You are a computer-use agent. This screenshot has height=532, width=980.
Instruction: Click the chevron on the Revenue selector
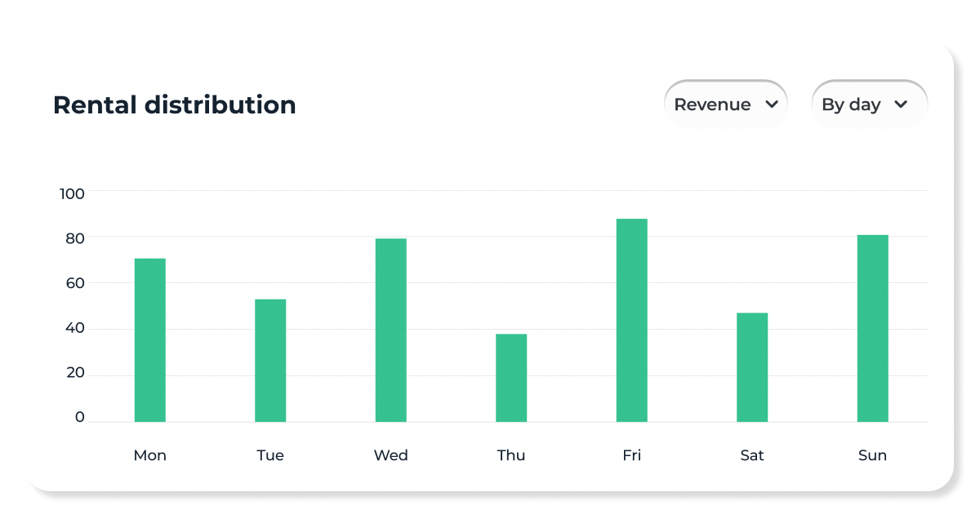pos(773,104)
